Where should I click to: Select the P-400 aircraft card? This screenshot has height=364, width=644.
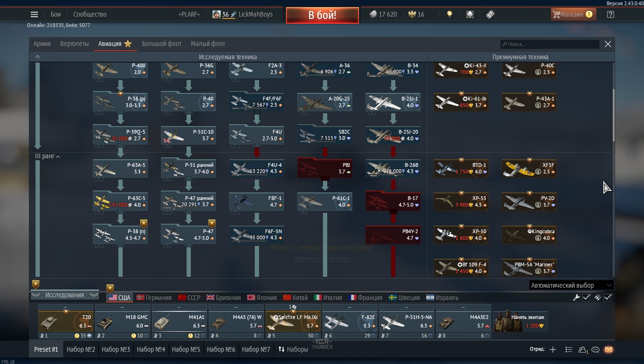tap(120, 70)
